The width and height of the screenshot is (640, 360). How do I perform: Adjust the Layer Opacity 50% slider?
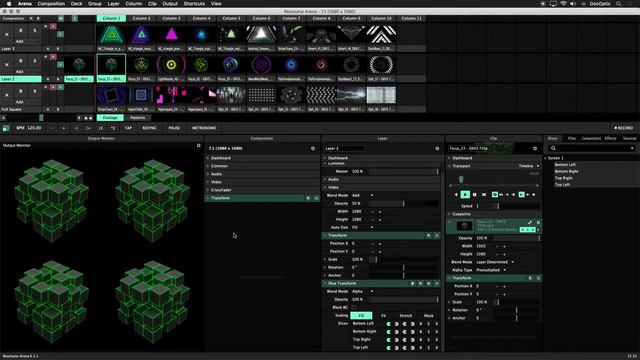click(404, 203)
